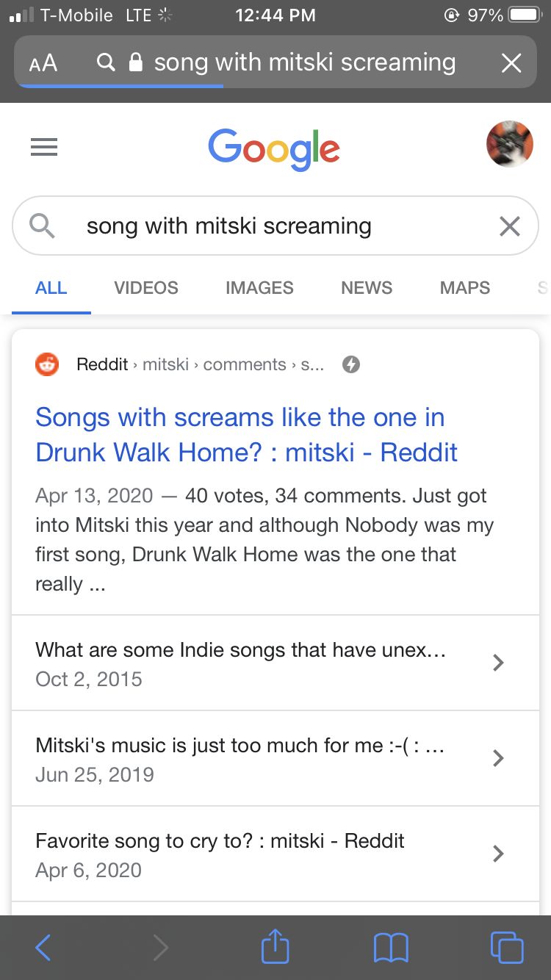Viewport: 551px width, 980px height.
Task: Expand the Indie songs result chevron
Action: point(498,663)
